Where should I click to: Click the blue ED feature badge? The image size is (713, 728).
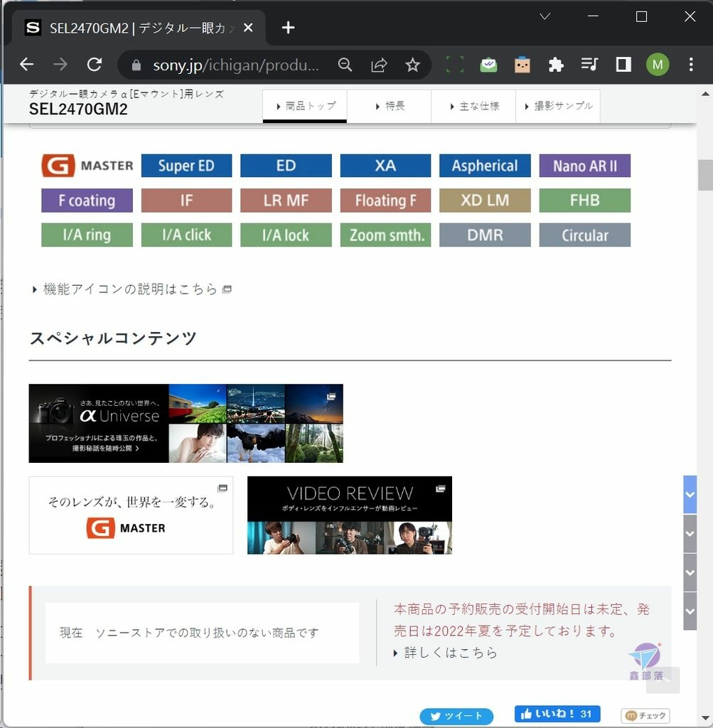(286, 165)
